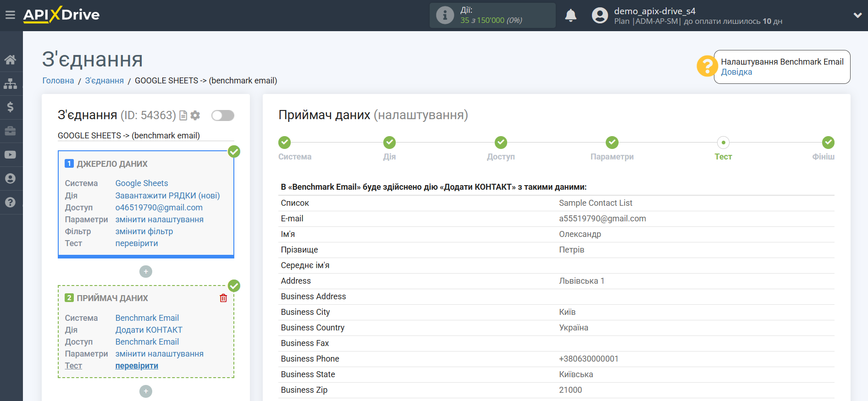This screenshot has height=401, width=868.
Task: Click receiver block green checkmark
Action: pos(234,286)
